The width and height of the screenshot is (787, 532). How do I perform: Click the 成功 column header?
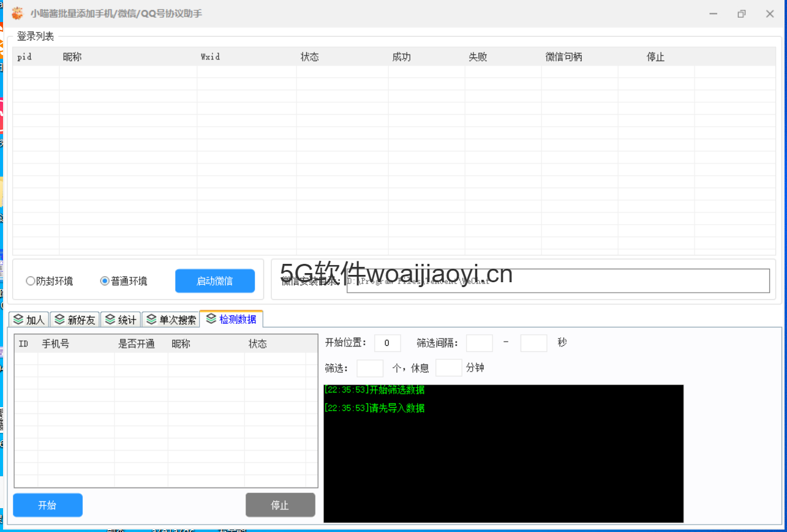click(x=426, y=57)
